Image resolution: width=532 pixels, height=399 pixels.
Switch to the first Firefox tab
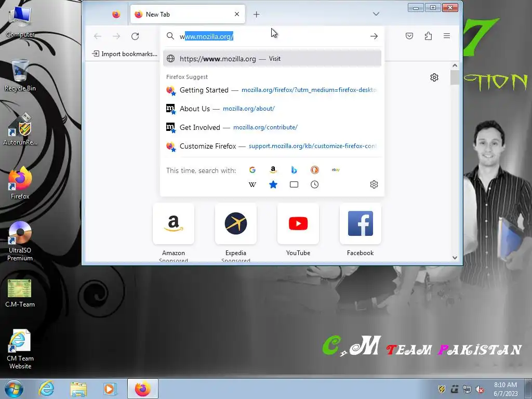click(x=116, y=14)
